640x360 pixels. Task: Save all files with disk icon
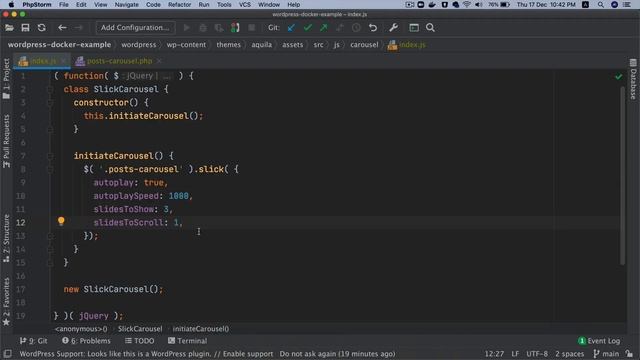(x=25, y=28)
